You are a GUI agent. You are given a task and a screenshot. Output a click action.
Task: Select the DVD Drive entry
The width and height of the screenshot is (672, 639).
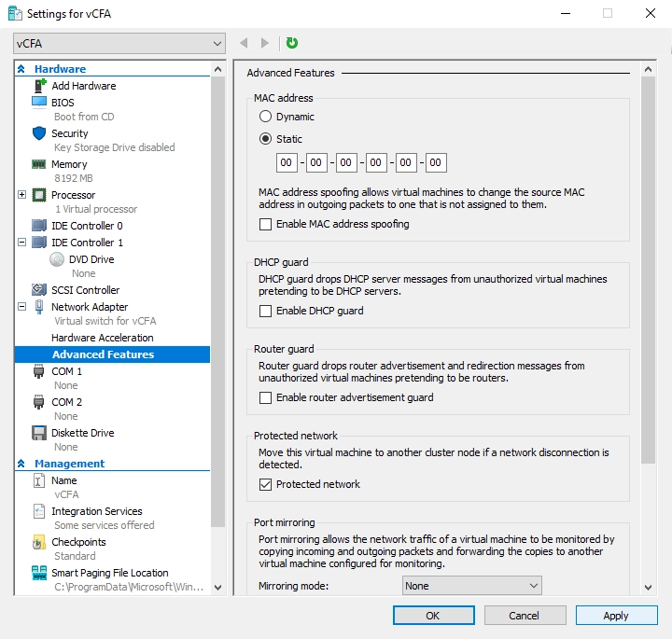tap(91, 259)
